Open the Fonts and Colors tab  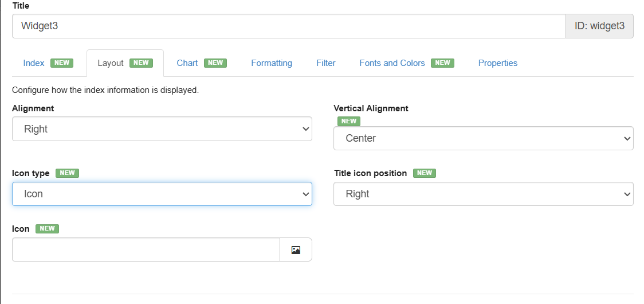point(392,63)
